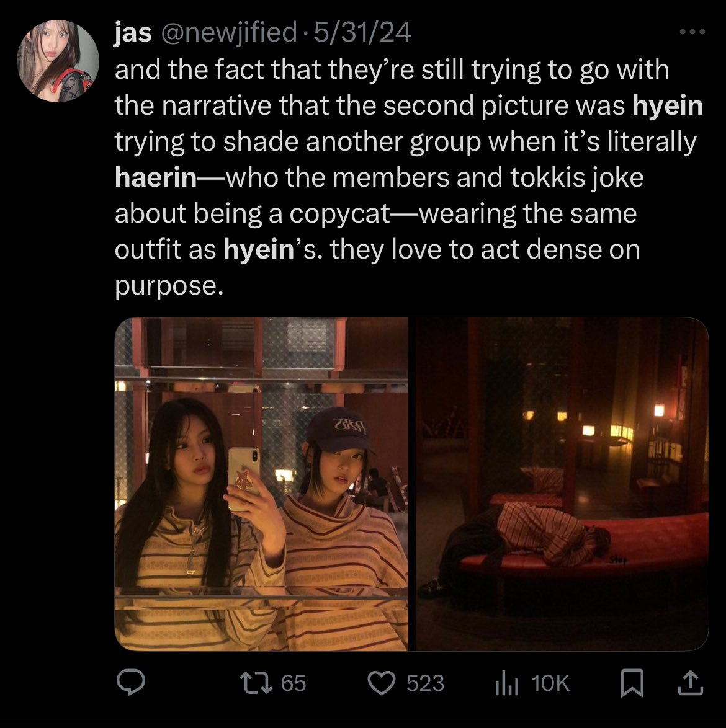Click the word copycat in tweet text
The image size is (726, 728).
(x=340, y=214)
